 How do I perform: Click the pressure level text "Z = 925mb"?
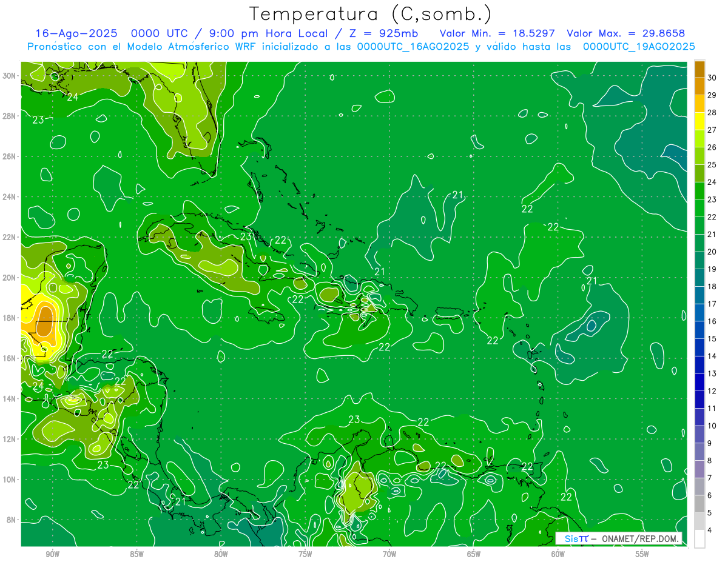point(379,33)
